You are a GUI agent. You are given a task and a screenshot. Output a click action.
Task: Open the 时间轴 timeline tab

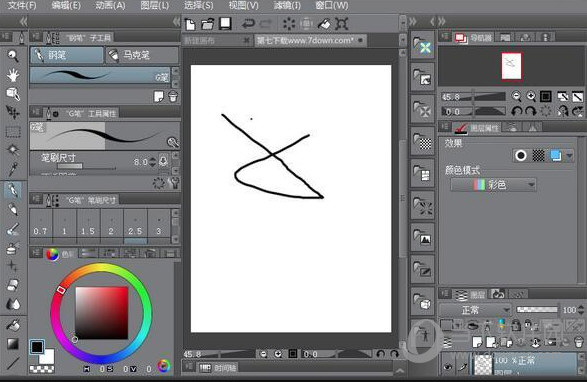point(218,368)
